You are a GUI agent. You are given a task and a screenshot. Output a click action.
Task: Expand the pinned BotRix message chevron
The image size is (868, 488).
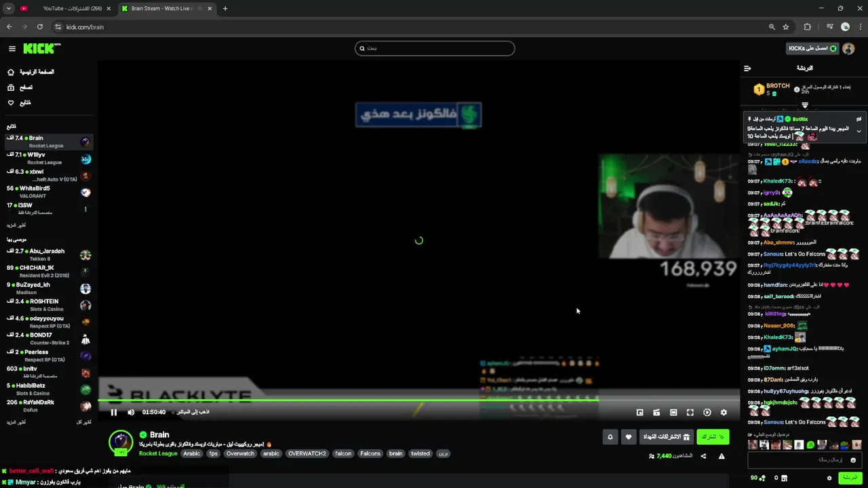[x=859, y=131]
